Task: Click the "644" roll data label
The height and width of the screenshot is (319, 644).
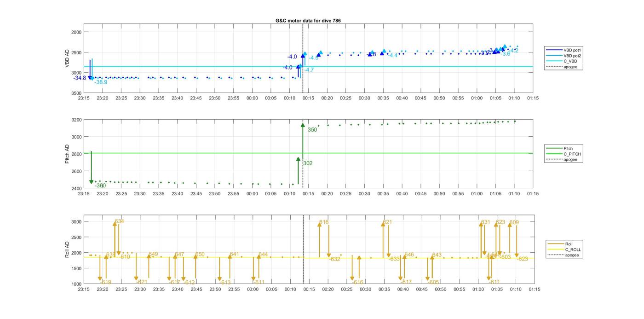Action: 263,254
